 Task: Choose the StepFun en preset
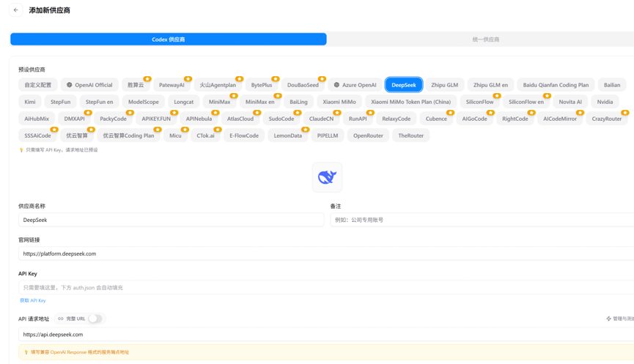(x=100, y=102)
